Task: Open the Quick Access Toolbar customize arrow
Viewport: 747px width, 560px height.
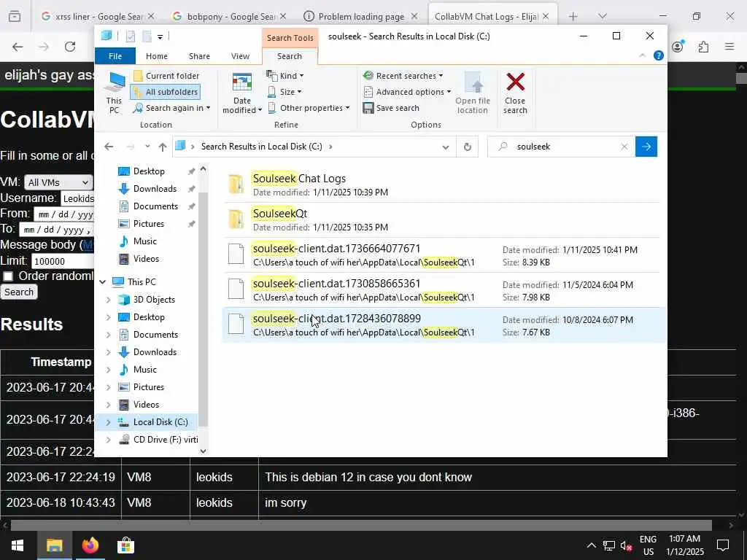Action: (160, 36)
